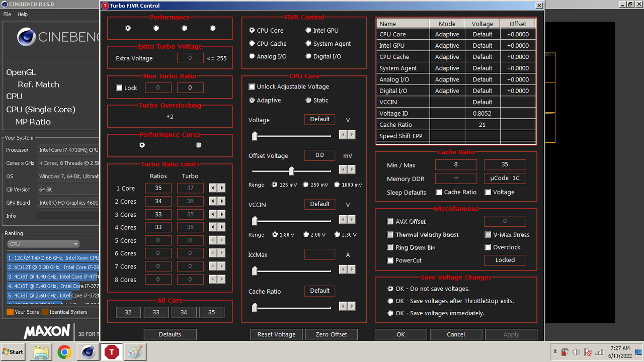Decrease the 1 Core turbo ratio arrow
644x362 pixels.
point(213,188)
